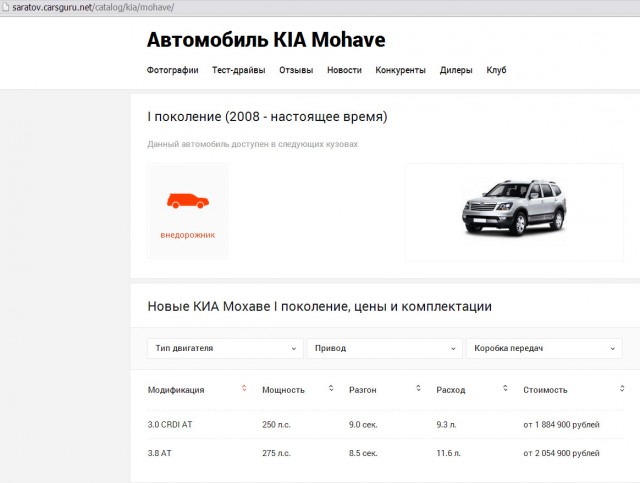640x483 pixels.
Task: Open the Тест-драйвы tab
Action: pyautogui.click(x=239, y=70)
